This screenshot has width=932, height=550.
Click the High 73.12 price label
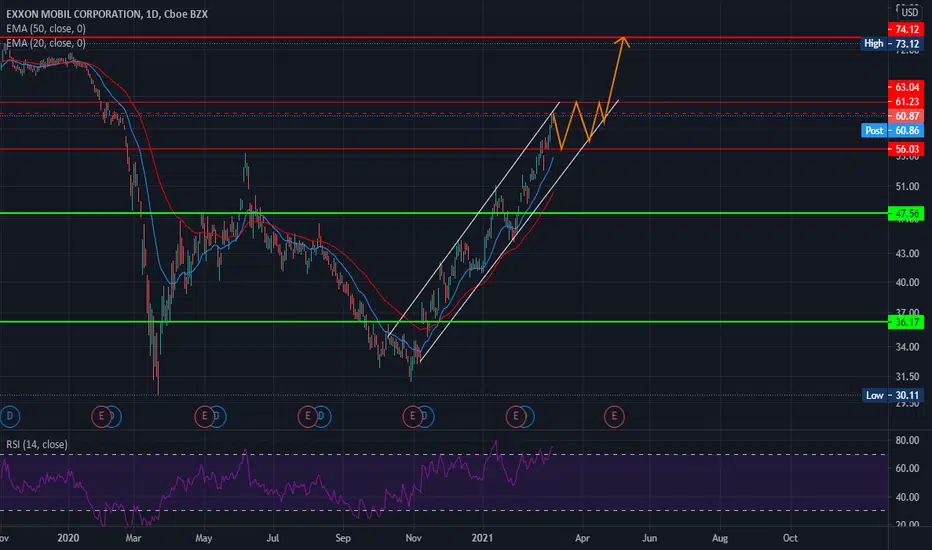892,43
